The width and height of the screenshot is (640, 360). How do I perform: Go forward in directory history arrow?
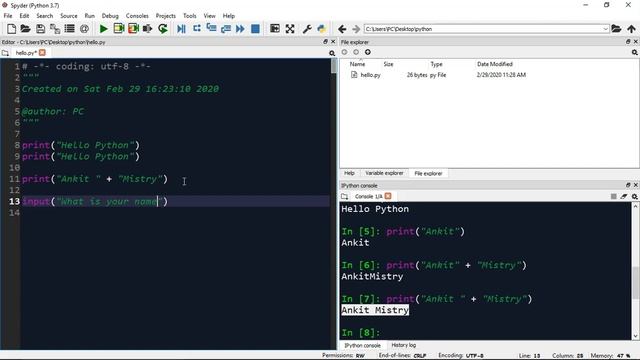[x=356, y=29]
